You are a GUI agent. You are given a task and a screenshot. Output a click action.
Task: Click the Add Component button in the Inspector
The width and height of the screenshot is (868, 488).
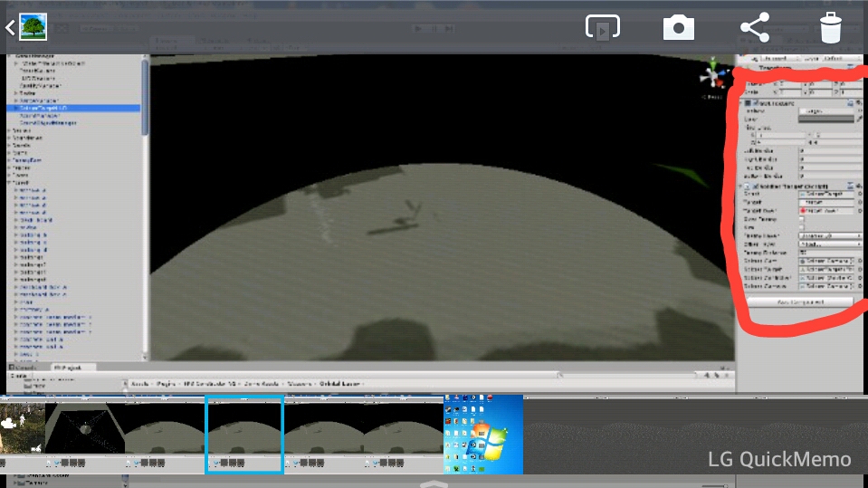click(800, 301)
